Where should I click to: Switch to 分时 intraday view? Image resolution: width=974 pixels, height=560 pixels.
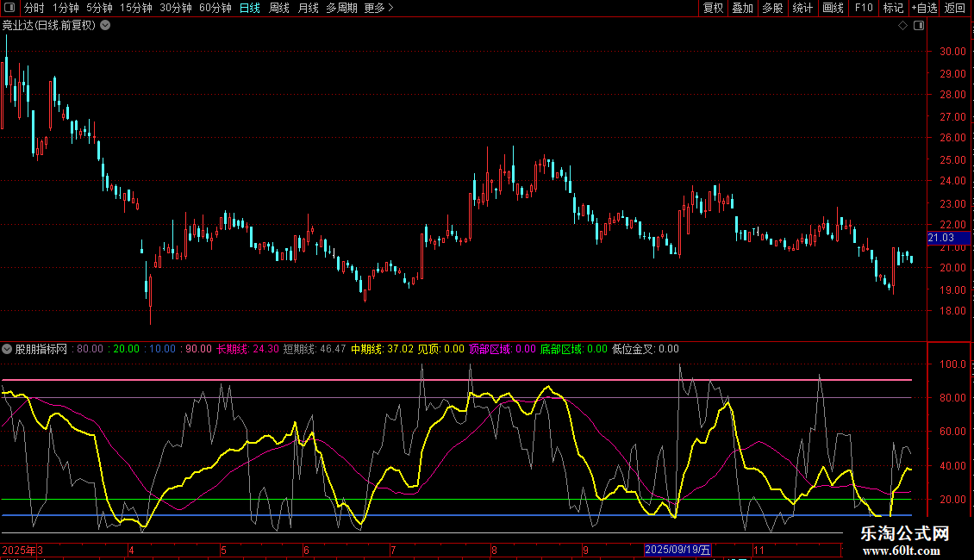pos(34,8)
